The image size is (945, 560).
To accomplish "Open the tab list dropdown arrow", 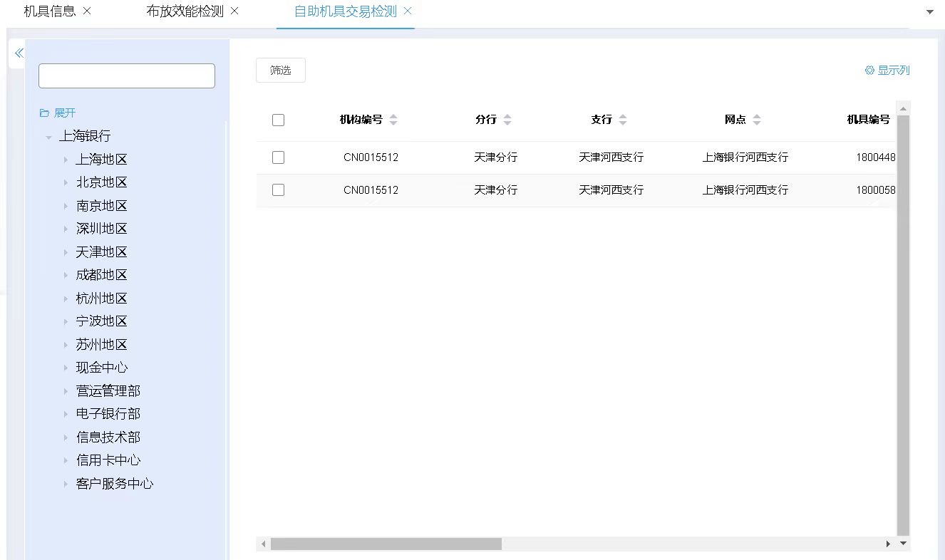I will pos(929,12).
